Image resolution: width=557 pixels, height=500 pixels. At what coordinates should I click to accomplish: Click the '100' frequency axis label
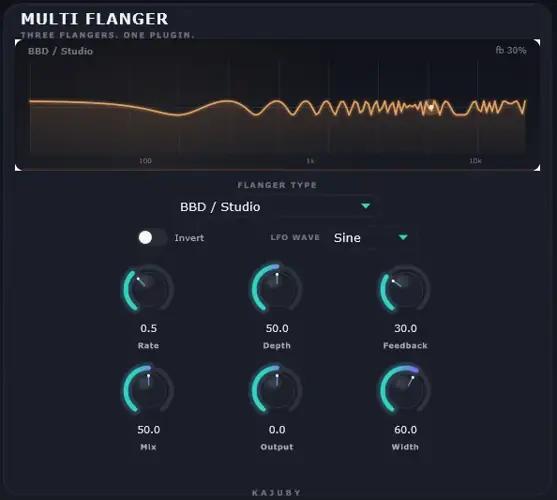[x=145, y=161]
